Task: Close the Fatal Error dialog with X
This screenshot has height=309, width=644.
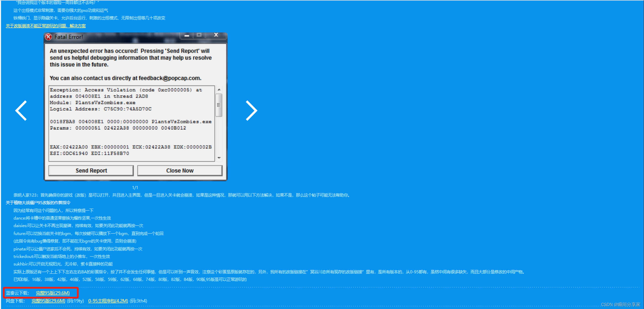Action: click(216, 35)
